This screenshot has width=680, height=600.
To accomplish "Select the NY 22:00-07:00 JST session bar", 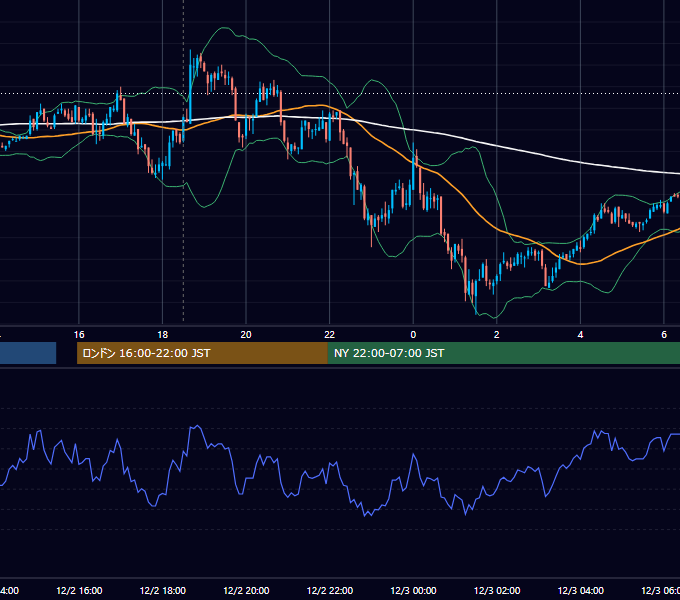I will pyautogui.click(x=503, y=353).
